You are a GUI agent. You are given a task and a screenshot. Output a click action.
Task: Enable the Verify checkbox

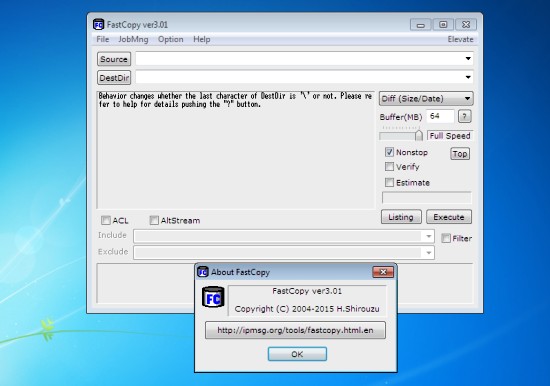click(389, 166)
